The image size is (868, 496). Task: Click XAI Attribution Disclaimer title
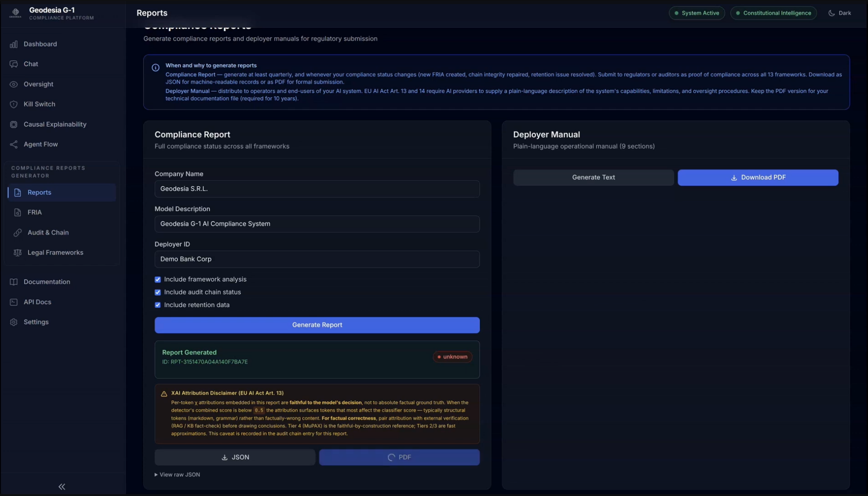pos(227,393)
